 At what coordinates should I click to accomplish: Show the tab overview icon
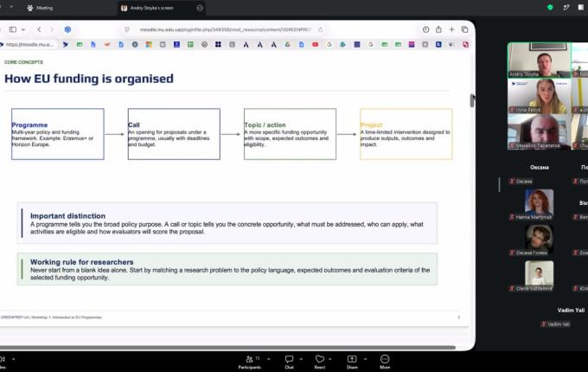(x=464, y=29)
